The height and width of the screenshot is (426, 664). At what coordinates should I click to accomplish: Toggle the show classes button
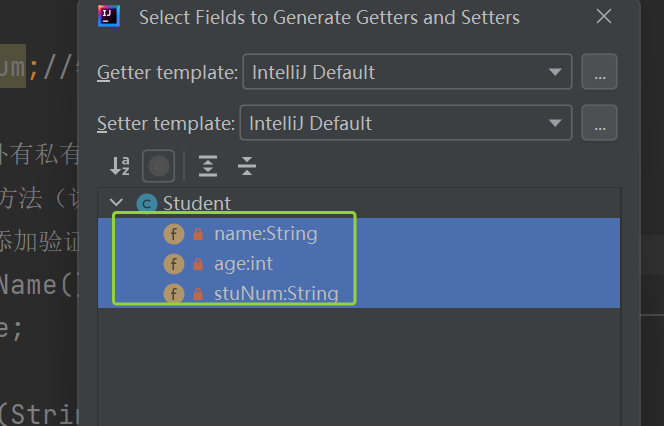(158, 166)
